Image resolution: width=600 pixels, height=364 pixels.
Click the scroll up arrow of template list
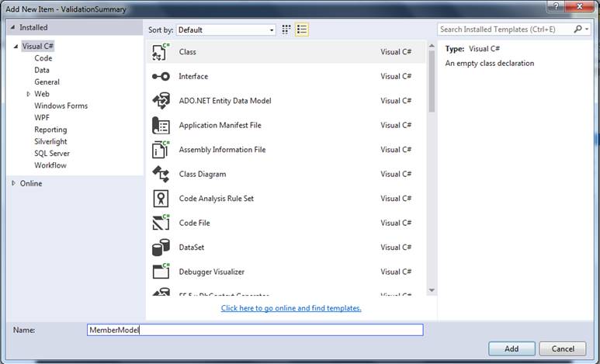click(432, 46)
